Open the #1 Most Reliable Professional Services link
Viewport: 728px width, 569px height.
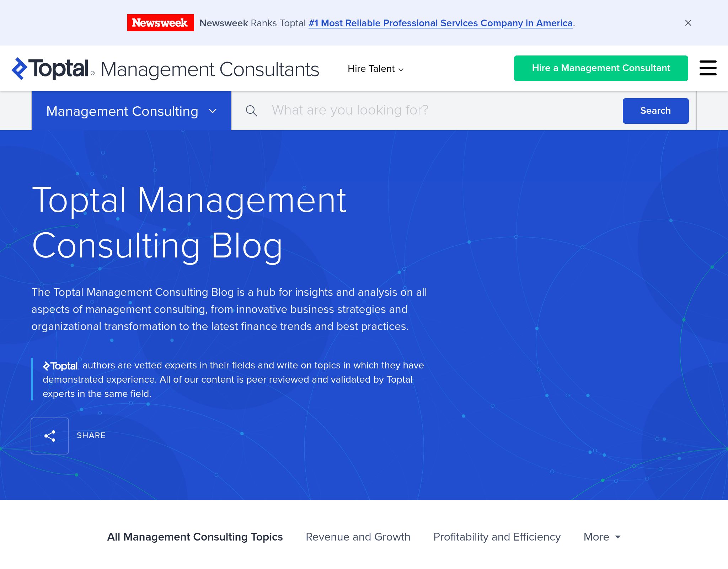(x=440, y=23)
